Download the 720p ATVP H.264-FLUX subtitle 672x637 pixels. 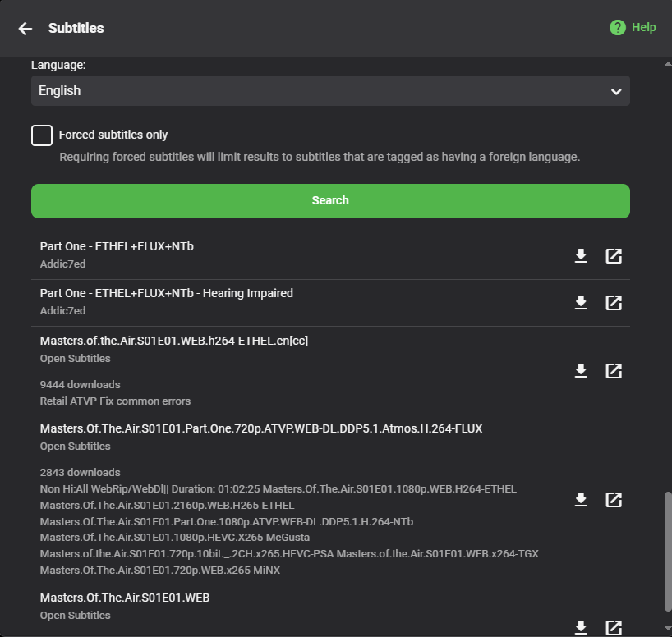click(x=581, y=500)
